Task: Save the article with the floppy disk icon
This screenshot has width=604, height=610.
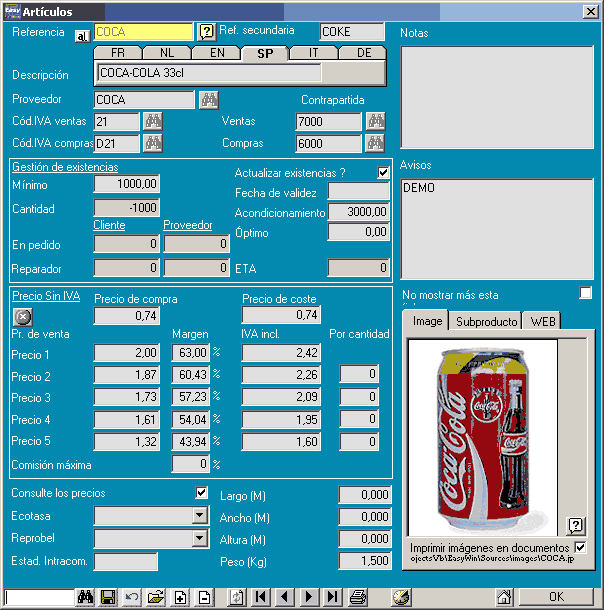Action: (x=108, y=596)
